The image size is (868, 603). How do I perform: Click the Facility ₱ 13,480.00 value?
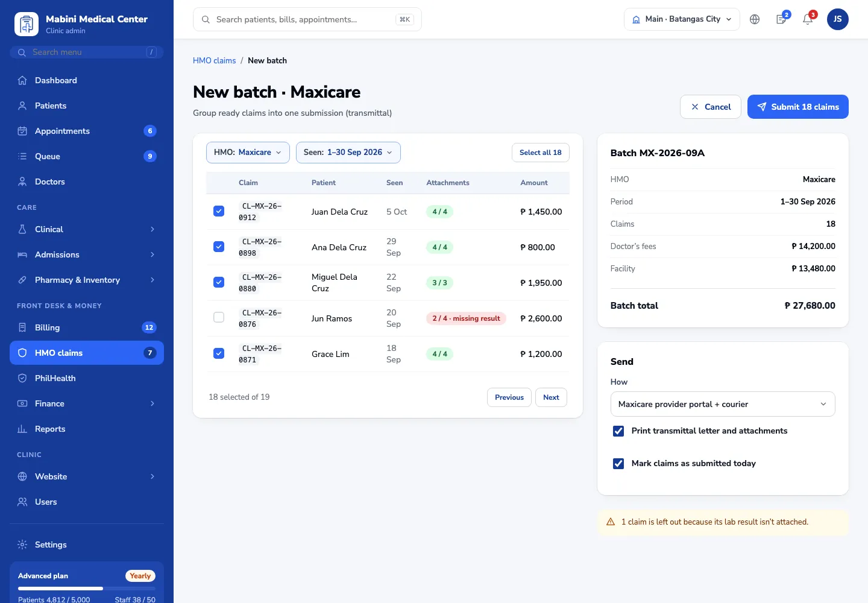click(x=813, y=268)
